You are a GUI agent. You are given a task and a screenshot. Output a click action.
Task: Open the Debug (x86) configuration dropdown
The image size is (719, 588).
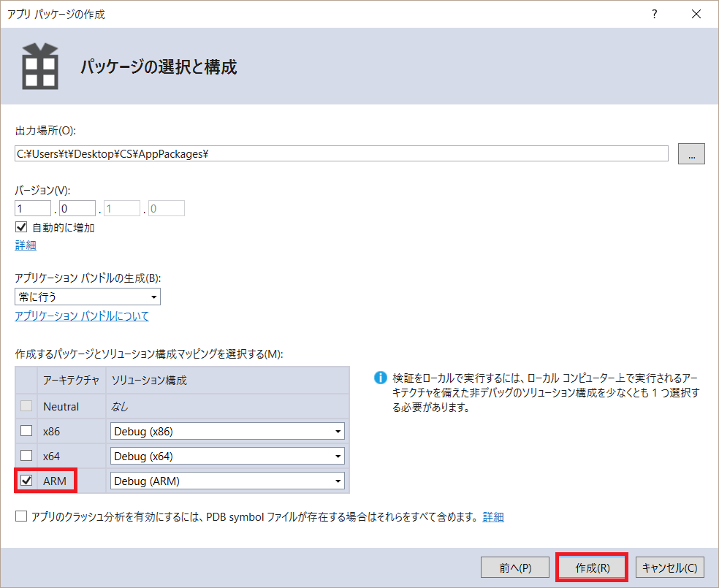click(x=227, y=431)
